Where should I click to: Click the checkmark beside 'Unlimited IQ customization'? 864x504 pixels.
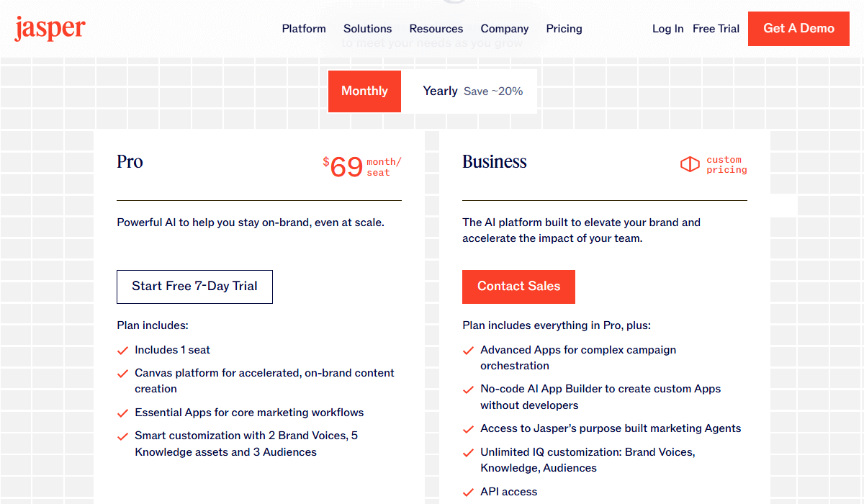point(468,453)
